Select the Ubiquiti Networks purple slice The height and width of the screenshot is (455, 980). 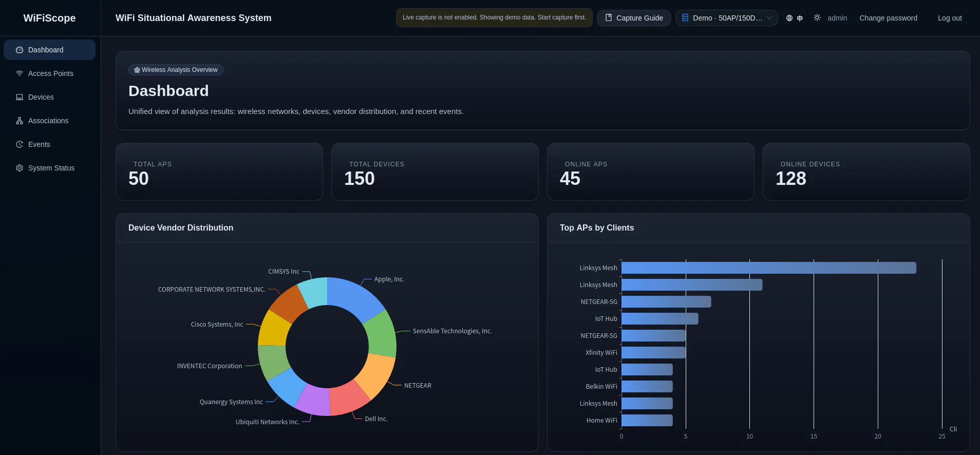point(313,401)
